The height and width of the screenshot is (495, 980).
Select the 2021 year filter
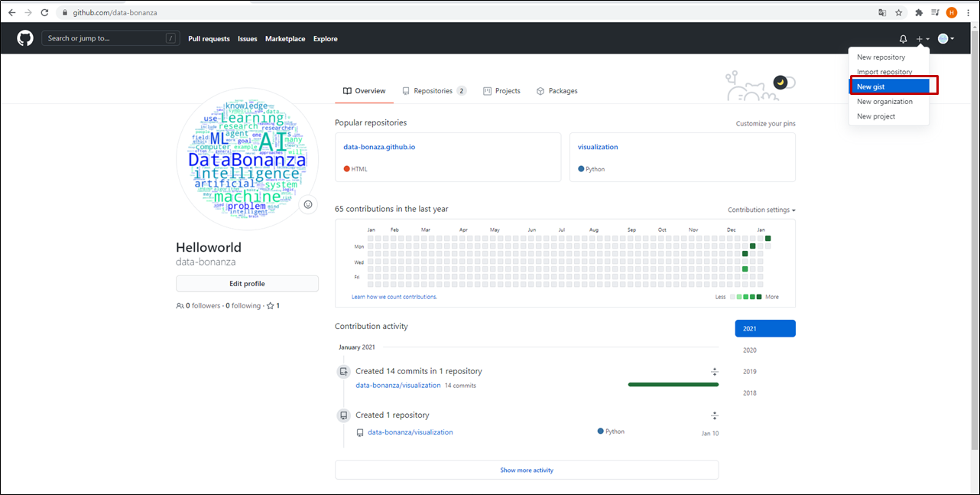(x=765, y=329)
